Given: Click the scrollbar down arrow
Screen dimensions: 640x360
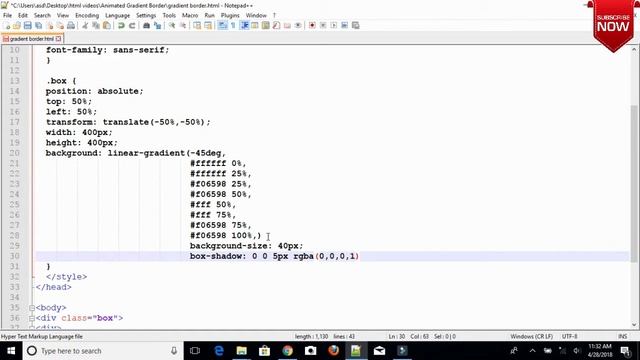Looking at the screenshot, I should pos(634,325).
